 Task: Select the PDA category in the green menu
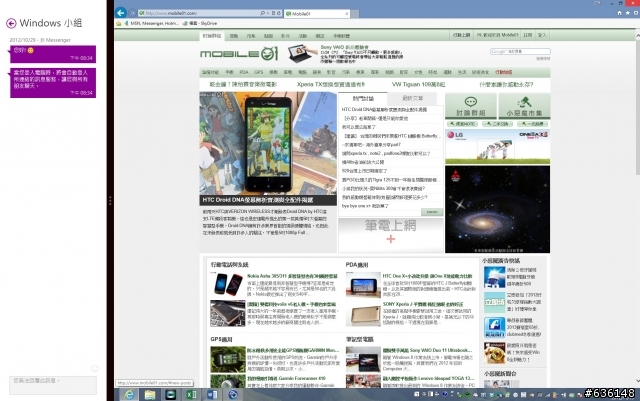pos(244,72)
